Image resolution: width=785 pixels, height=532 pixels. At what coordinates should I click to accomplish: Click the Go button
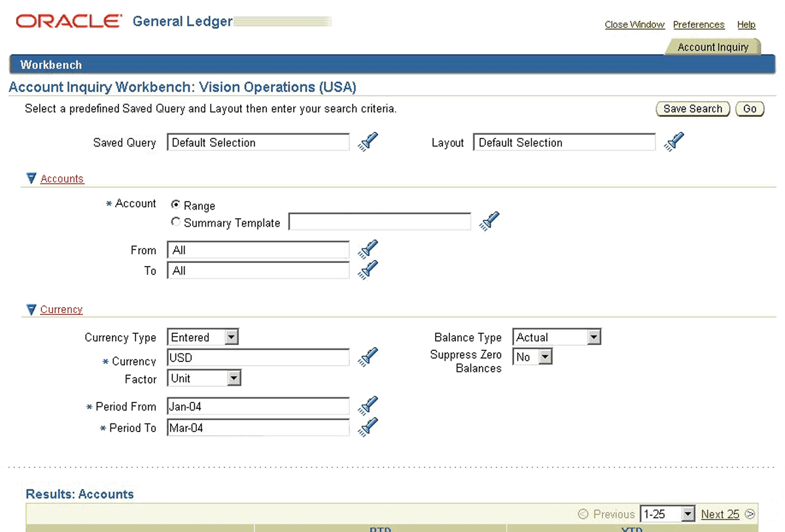click(750, 108)
